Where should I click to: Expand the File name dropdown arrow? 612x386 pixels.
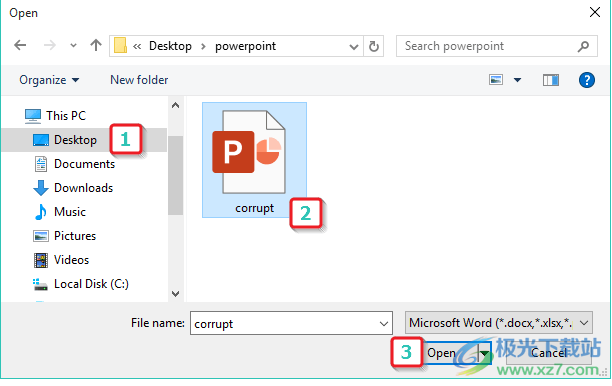[384, 324]
